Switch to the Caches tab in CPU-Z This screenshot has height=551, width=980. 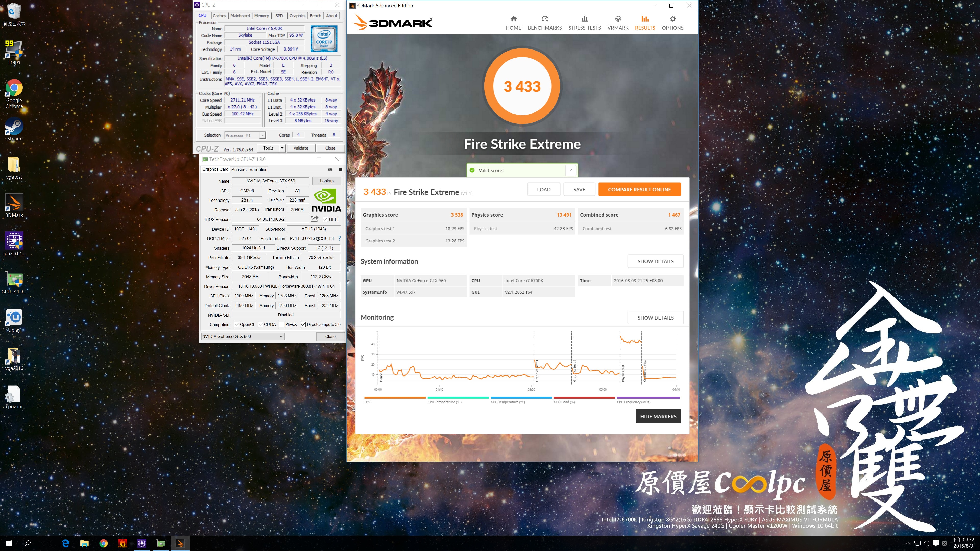click(219, 16)
